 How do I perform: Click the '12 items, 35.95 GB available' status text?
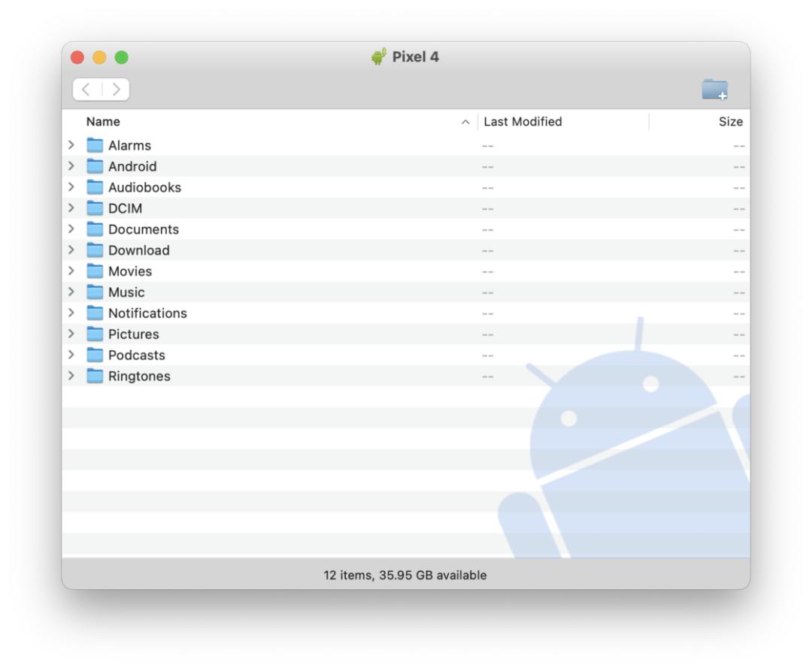click(x=405, y=575)
